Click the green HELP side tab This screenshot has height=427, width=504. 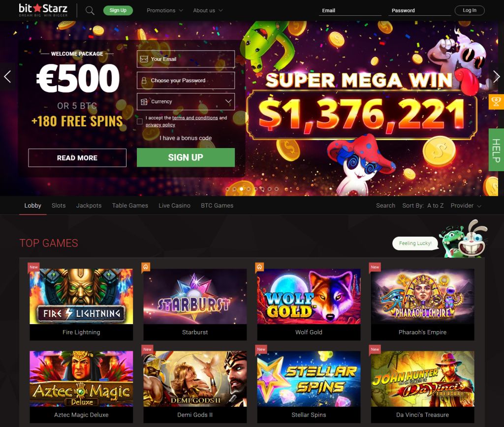click(x=496, y=150)
